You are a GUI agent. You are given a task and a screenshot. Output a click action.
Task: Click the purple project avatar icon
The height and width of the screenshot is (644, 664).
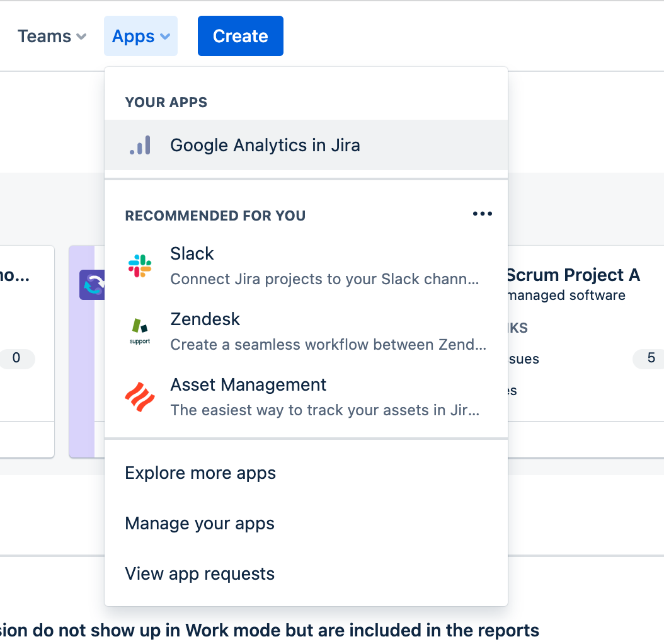click(88, 284)
